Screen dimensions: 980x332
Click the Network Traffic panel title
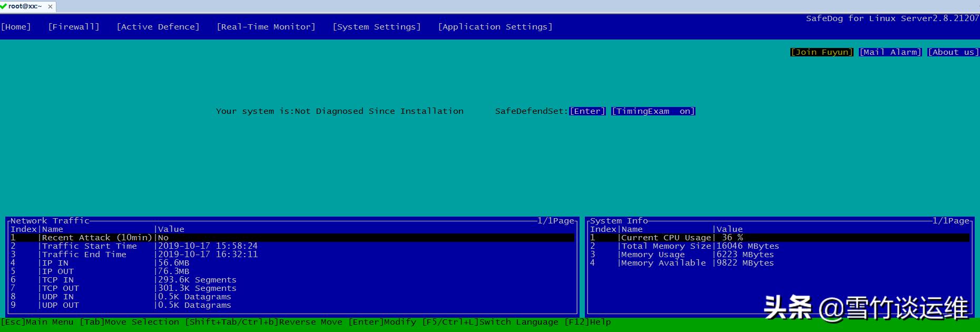point(50,221)
